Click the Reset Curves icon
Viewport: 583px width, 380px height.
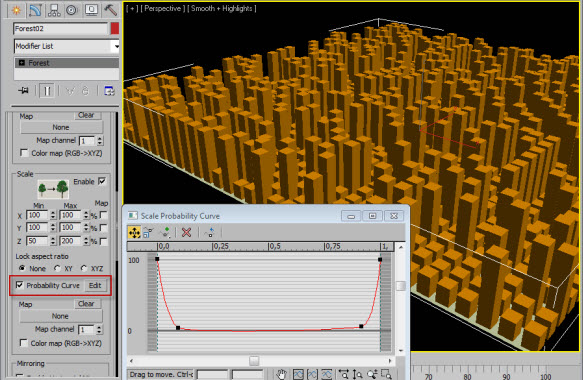pyautogui.click(x=210, y=233)
